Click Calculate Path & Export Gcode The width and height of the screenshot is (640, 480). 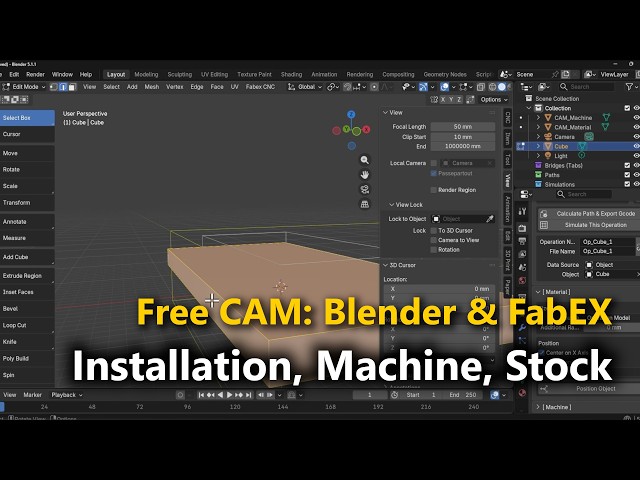pyautogui.click(x=589, y=213)
